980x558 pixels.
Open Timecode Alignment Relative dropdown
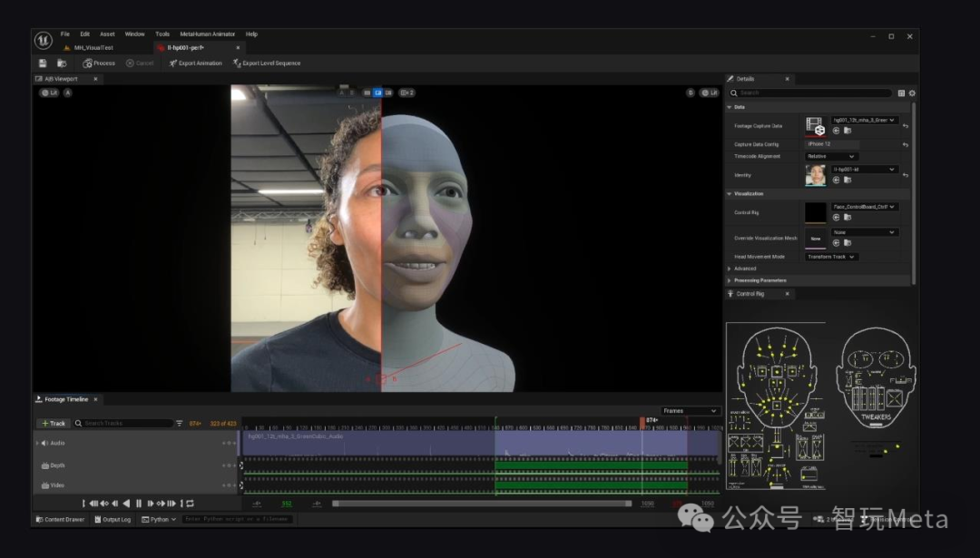point(830,156)
